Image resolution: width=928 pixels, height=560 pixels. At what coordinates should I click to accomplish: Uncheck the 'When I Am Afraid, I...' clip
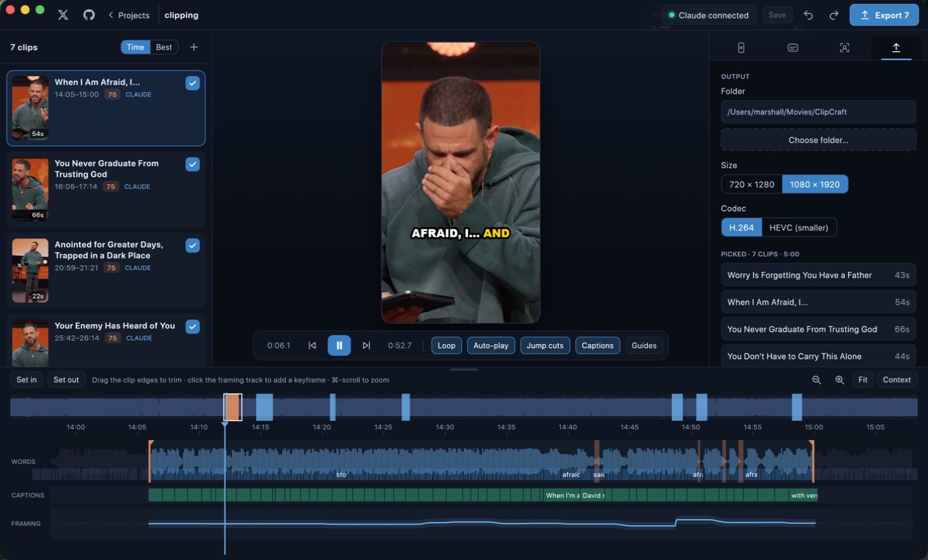tap(192, 83)
